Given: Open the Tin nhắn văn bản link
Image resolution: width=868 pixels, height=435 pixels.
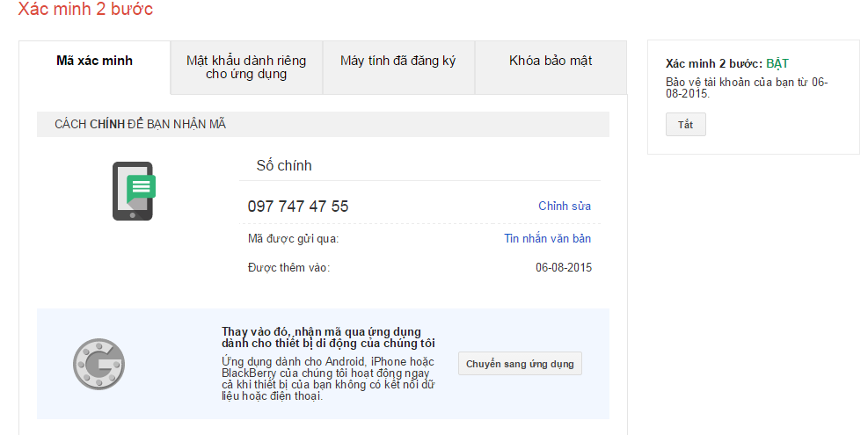Looking at the screenshot, I should pyautogui.click(x=547, y=239).
